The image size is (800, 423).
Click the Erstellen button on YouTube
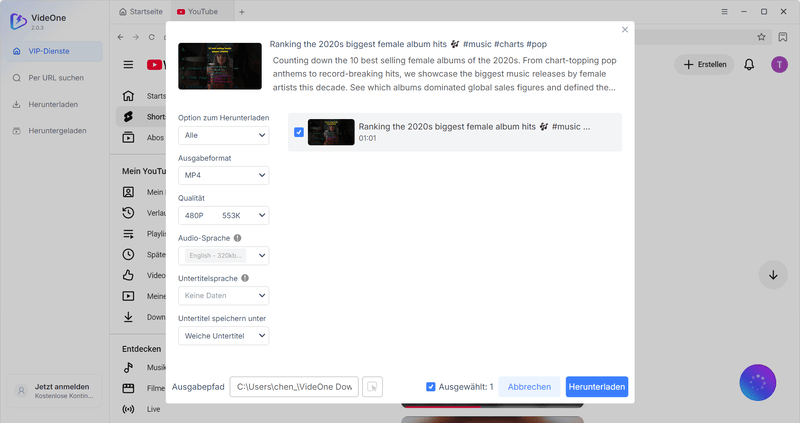point(704,64)
